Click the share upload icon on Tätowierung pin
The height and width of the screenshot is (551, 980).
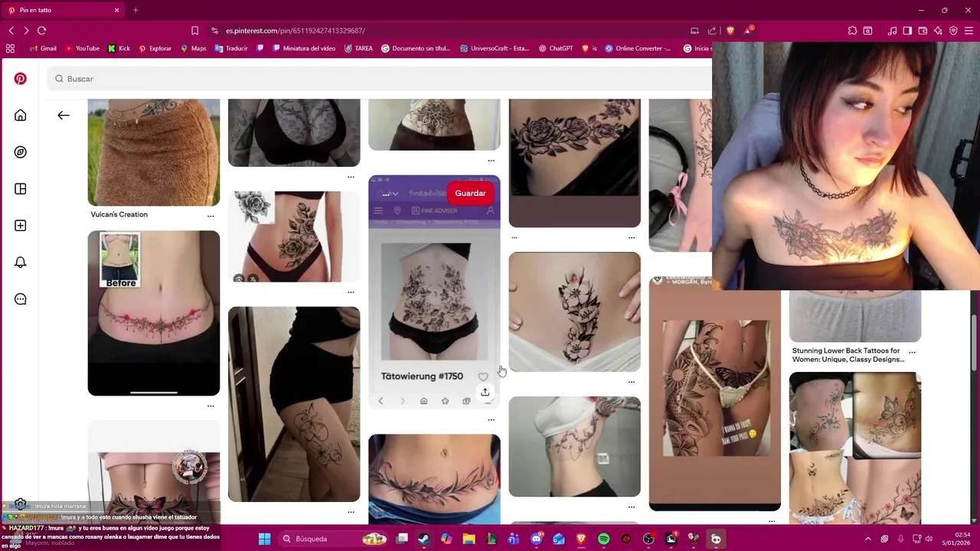coord(485,392)
